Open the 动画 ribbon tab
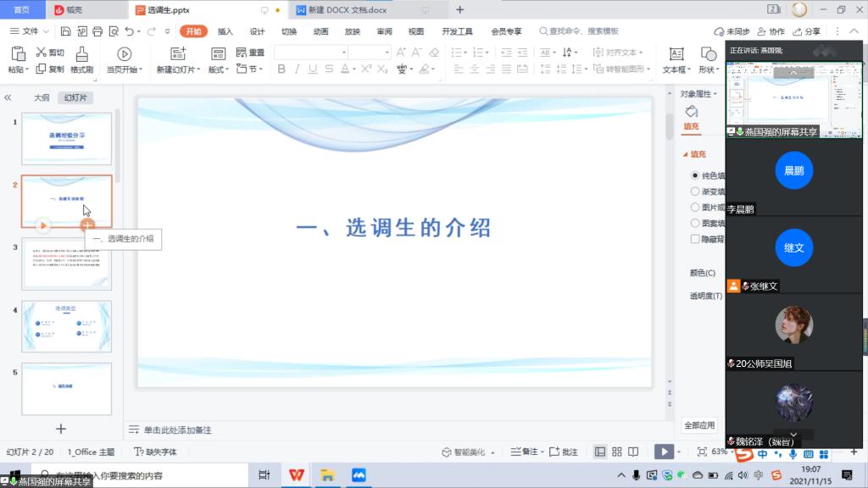 (x=320, y=31)
